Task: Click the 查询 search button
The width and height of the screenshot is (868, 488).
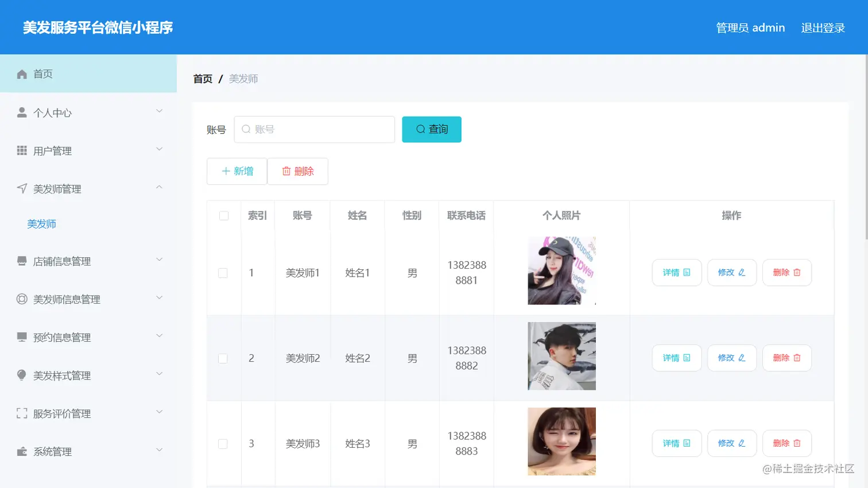Action: tap(432, 129)
